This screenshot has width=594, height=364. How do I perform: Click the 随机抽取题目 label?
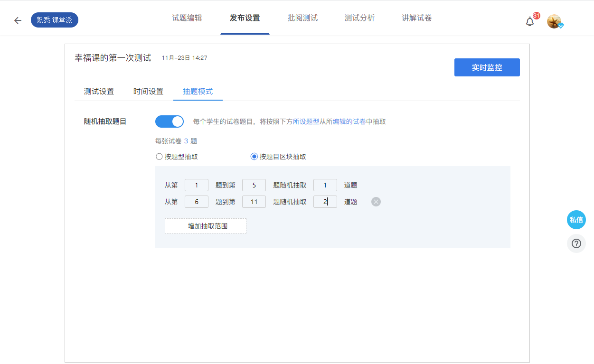(105, 121)
